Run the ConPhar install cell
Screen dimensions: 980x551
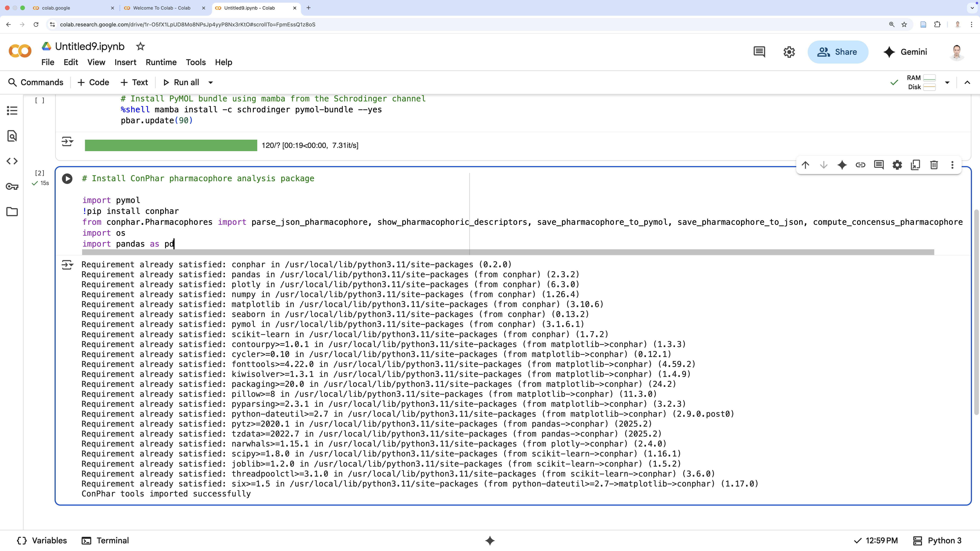click(x=67, y=179)
